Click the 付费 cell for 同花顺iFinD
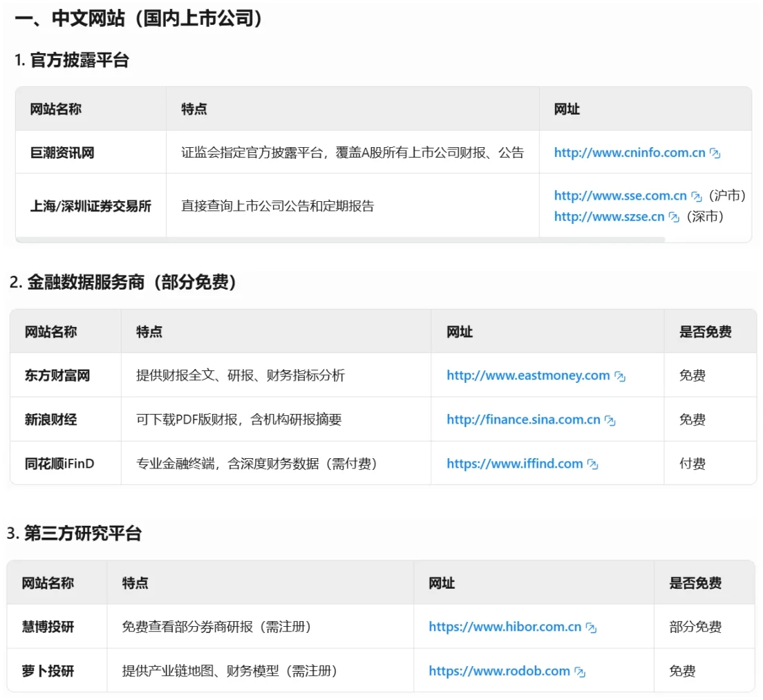 click(710, 463)
